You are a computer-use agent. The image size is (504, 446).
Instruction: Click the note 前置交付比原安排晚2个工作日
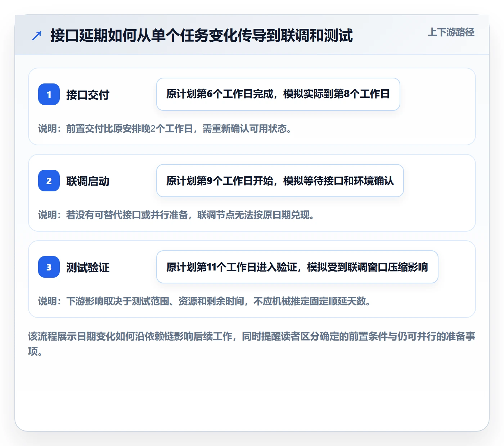pos(165,128)
